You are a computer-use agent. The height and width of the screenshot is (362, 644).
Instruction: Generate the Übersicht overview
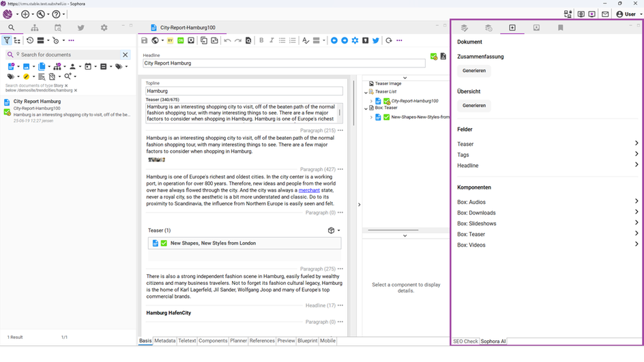point(474,106)
